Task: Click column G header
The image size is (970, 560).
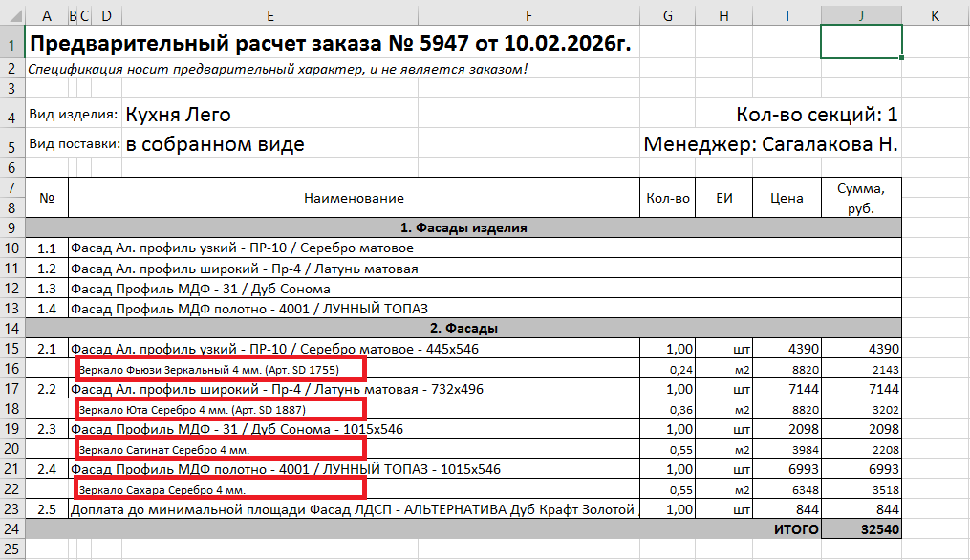Action: tap(667, 15)
